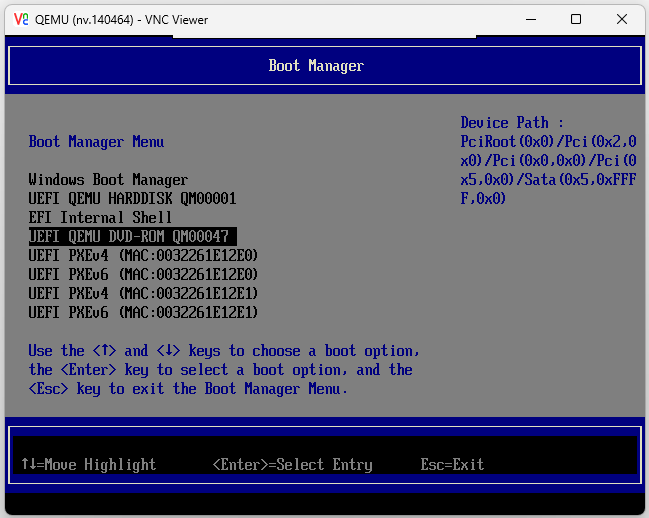Viewport: 649px width, 518px height.
Task: Click highlighted UEFI QEMU DVD-ROM QM00047 entry
Action: click(130, 237)
